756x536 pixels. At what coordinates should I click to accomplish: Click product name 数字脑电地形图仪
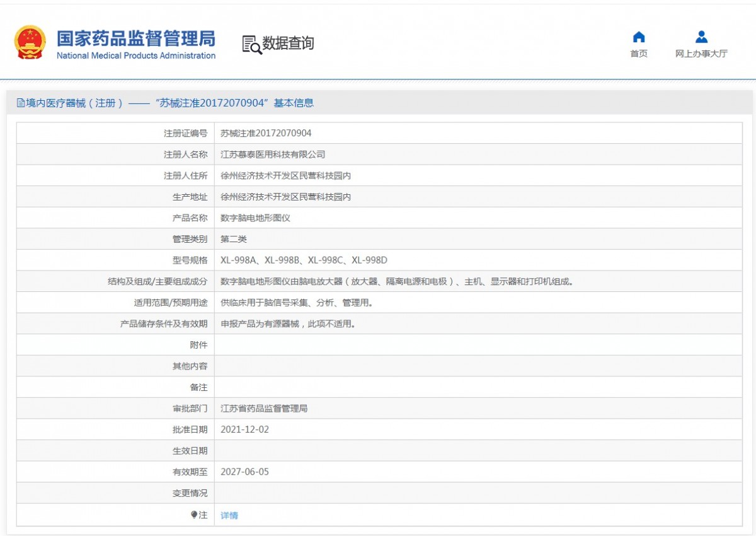pos(255,218)
